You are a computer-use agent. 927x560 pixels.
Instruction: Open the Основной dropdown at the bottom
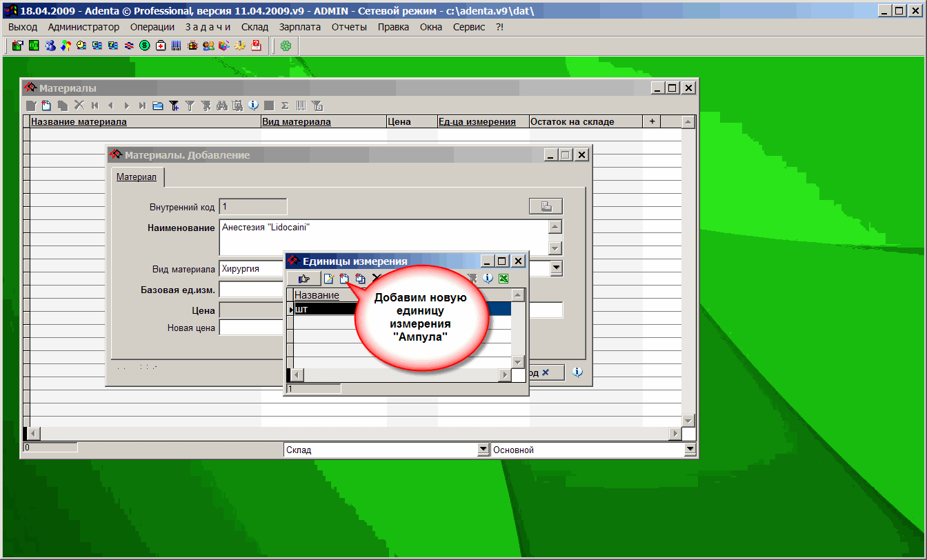pos(690,450)
